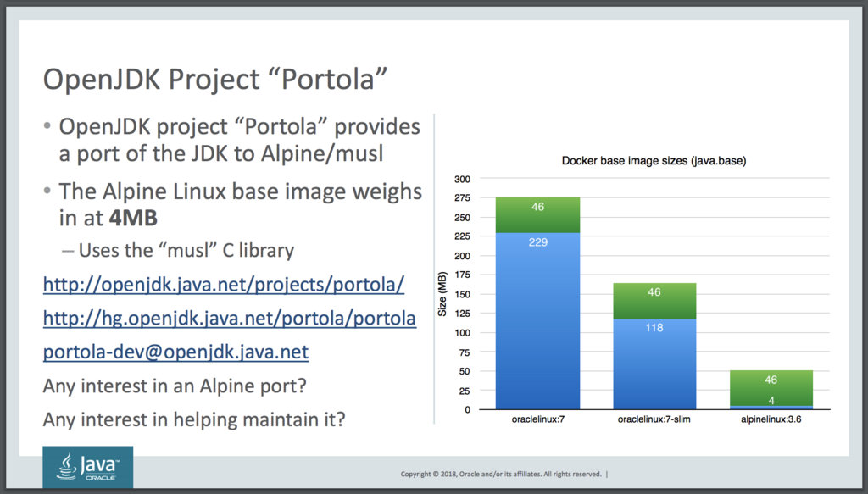The image size is (868, 494).
Task: Click the green 46 segment of the oraclelinux:7 bar
Action: 537,214
